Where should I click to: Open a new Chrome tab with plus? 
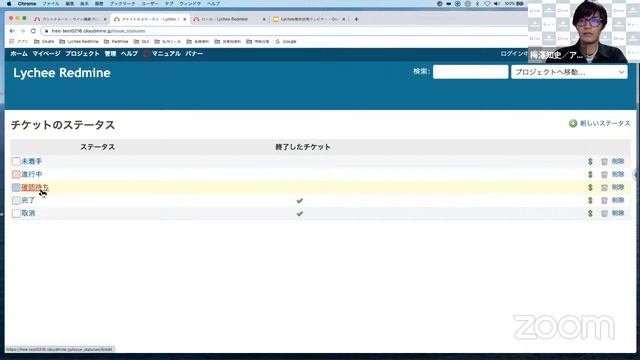pos(356,19)
